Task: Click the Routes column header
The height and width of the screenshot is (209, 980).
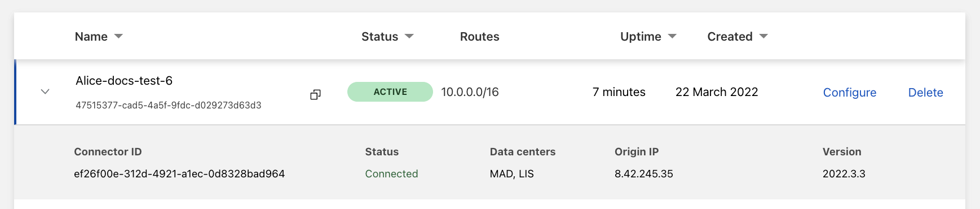Action: (x=480, y=37)
